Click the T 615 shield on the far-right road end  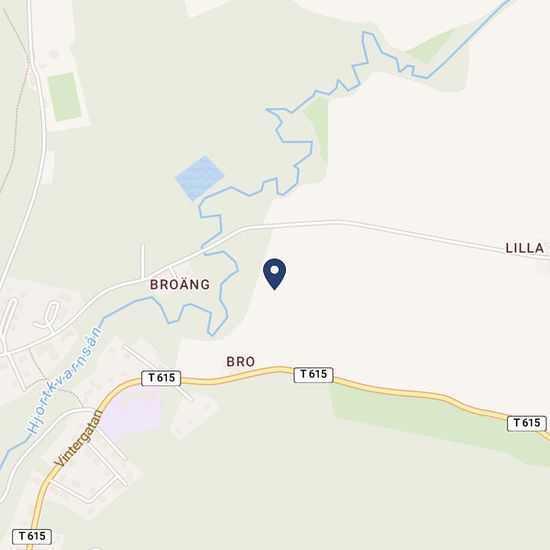527,423
